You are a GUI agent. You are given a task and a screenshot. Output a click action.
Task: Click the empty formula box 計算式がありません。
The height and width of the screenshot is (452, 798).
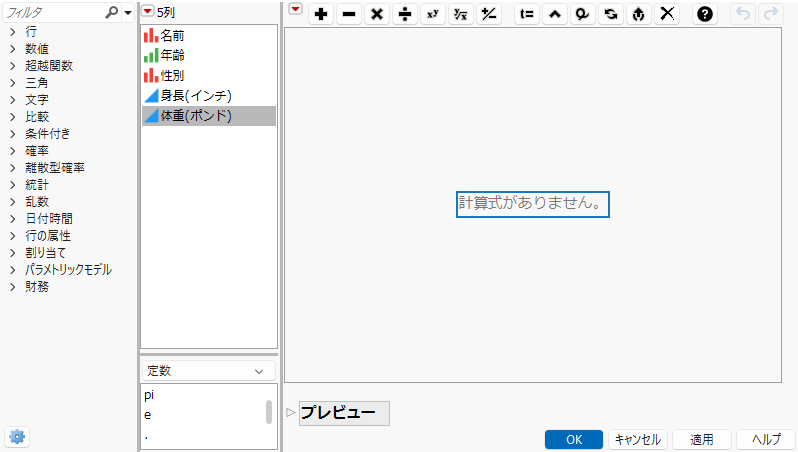coord(532,204)
